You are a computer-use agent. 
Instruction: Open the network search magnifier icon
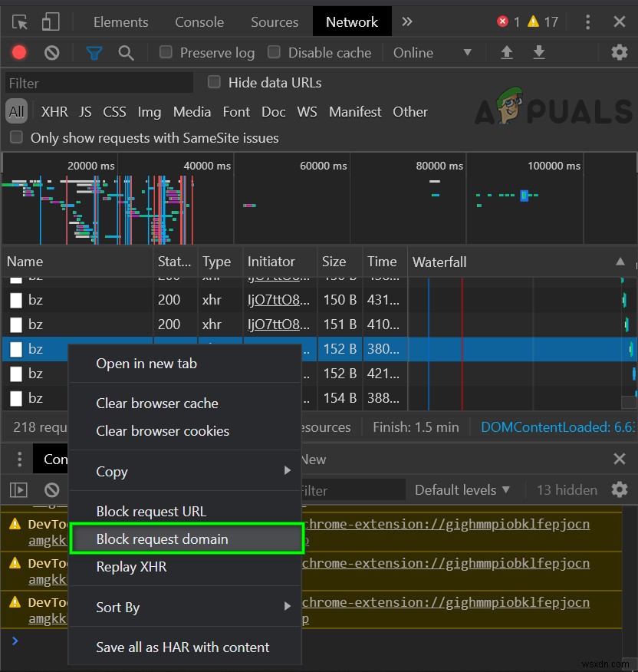[126, 53]
